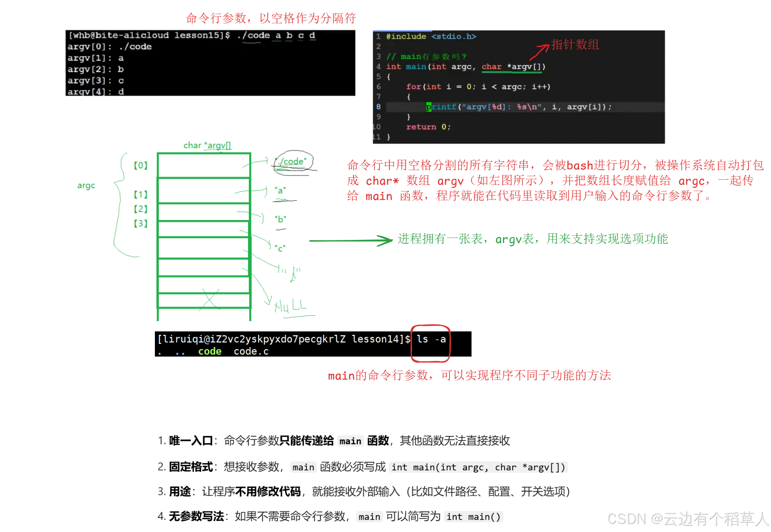Click the 指针数组 red label
771x532 pixels.
click(x=575, y=45)
